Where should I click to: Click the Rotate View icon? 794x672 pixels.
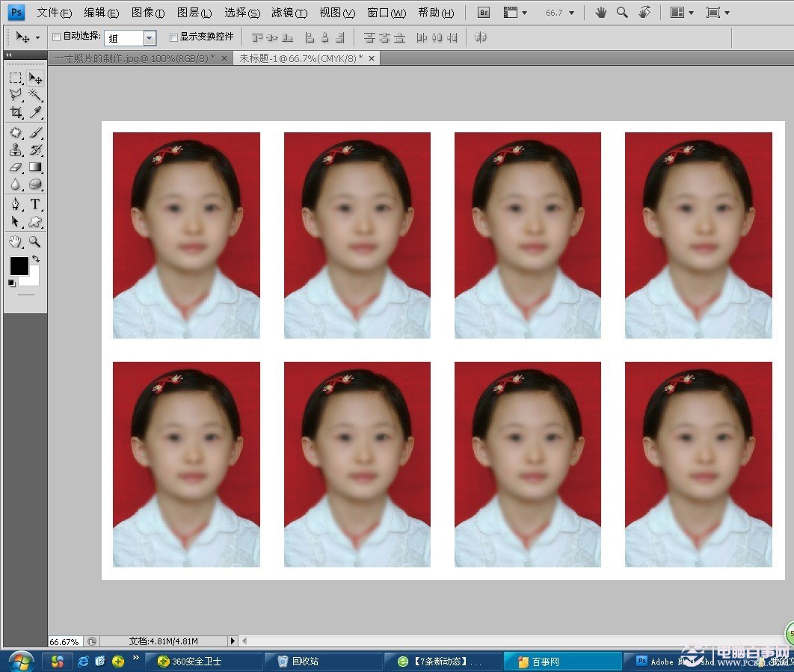pyautogui.click(x=644, y=13)
